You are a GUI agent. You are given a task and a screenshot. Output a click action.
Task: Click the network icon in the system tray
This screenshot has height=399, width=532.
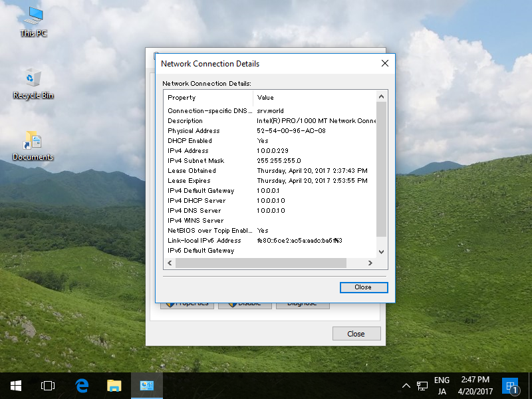pyautogui.click(x=422, y=386)
